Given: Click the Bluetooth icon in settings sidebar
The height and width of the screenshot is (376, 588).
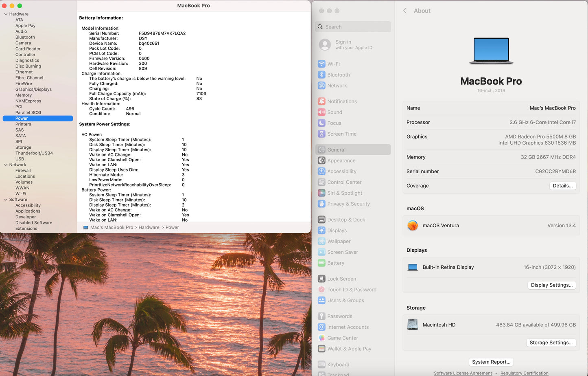Looking at the screenshot, I should click(x=321, y=75).
